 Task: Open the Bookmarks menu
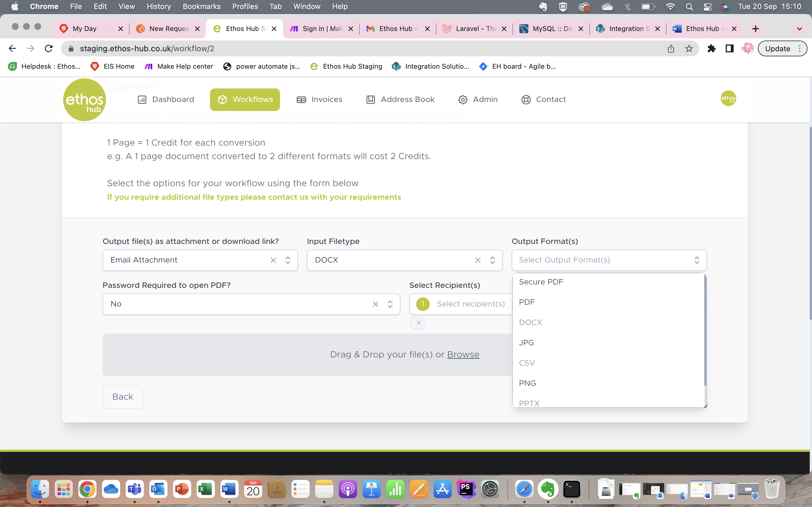tap(202, 6)
